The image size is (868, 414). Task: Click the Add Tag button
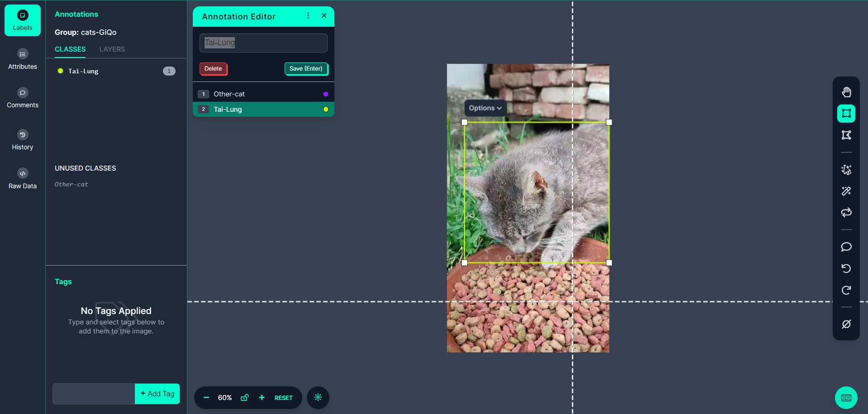157,394
